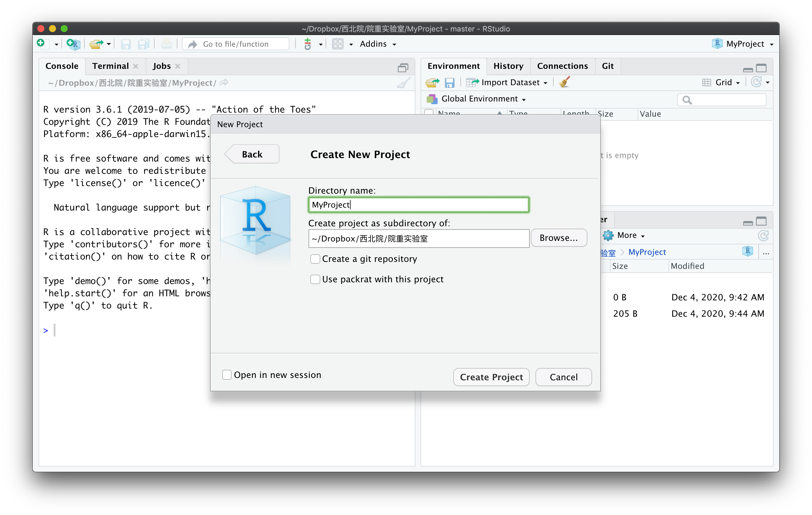Switch to the Environment tab

454,66
